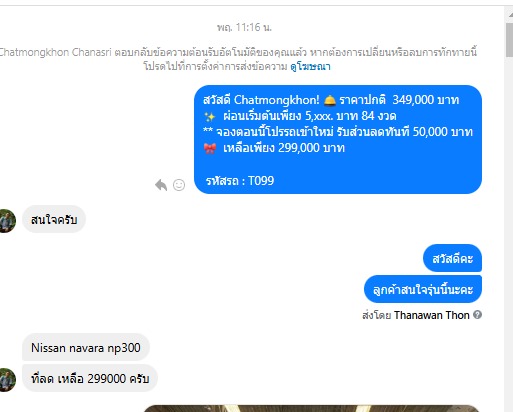Open the emoji reaction smiley icon
This screenshot has width=513, height=412.
click(179, 185)
